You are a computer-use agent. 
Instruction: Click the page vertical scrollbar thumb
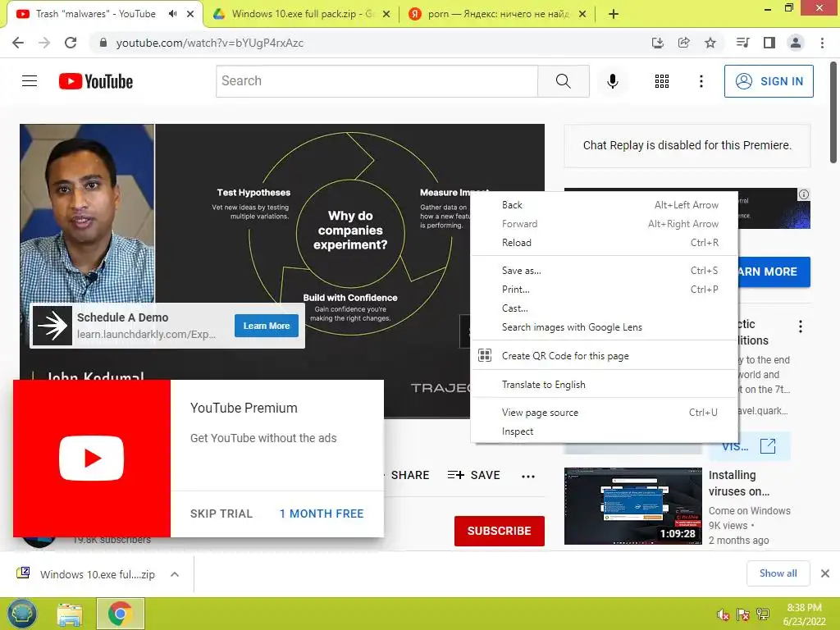(x=833, y=112)
